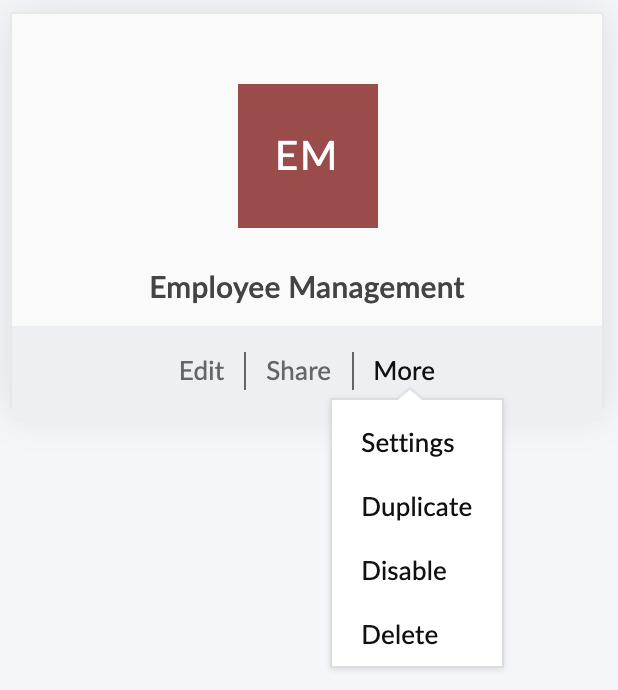618x690 pixels.
Task: Make a copy using Duplicate
Action: click(416, 507)
